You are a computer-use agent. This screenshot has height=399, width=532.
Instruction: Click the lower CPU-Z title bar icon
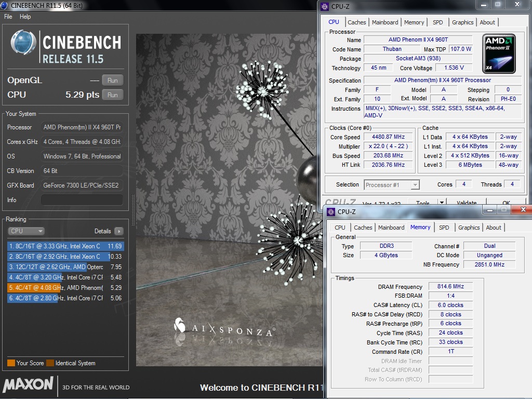(x=331, y=212)
